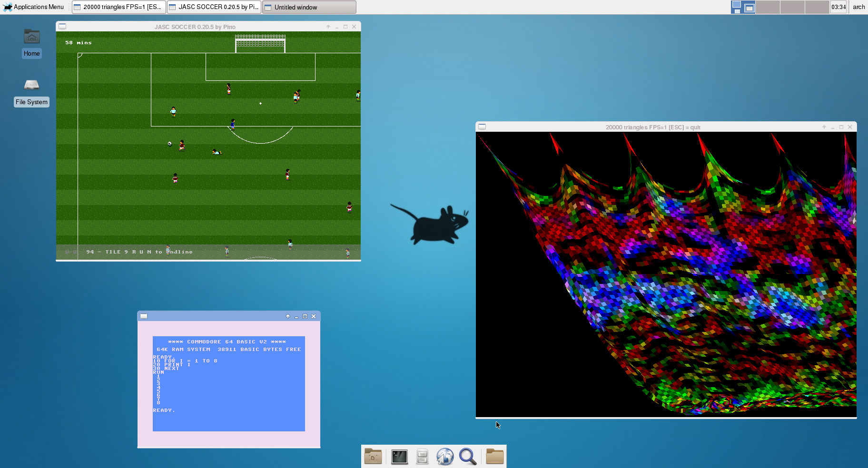This screenshot has height=468, width=868.
Task: Launch the file manager cabinet icon
Action: (422, 457)
